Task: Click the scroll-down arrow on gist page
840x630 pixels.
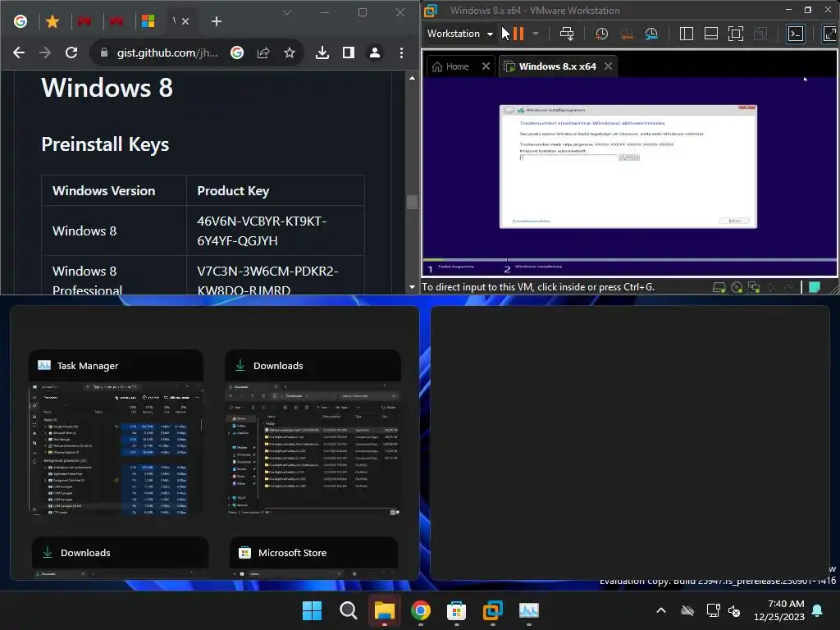Action: (412, 287)
